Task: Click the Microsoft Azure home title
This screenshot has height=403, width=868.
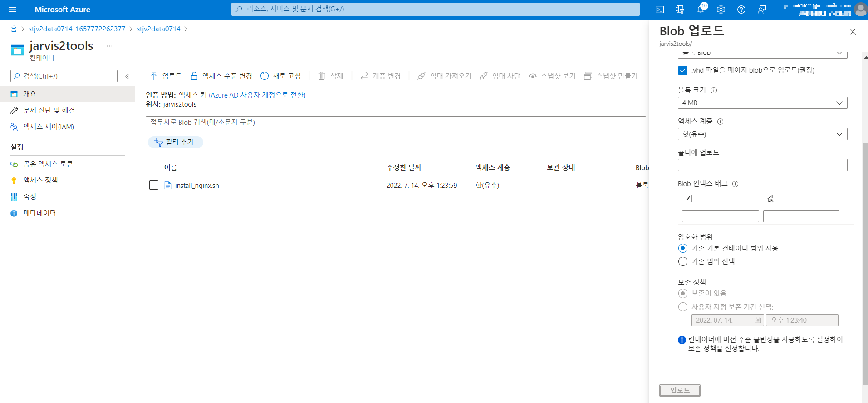Action: [x=62, y=10]
